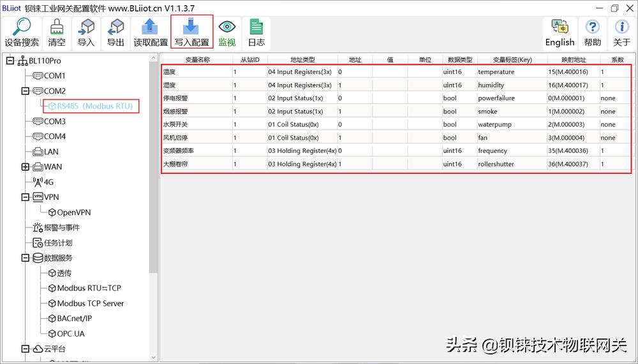Click the 设备搜索 device search icon
The width and height of the screenshot is (638, 364).
tap(22, 27)
